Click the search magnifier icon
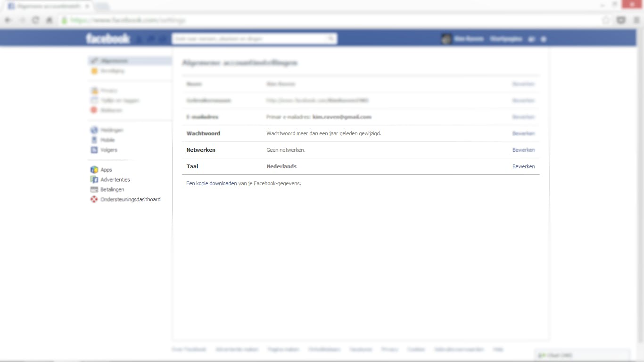 click(331, 39)
